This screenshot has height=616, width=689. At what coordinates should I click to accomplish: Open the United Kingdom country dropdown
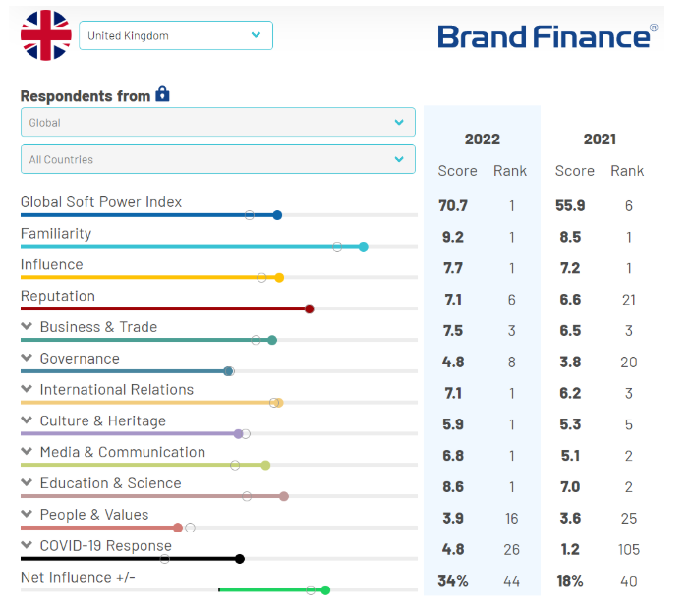point(176,35)
